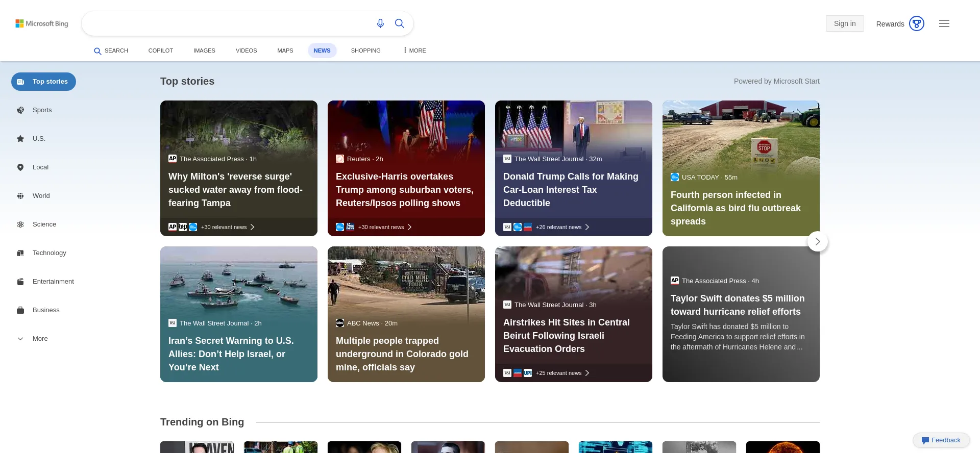Click the USA TODAY logo on bird flu story
980x453 pixels.
tap(675, 177)
